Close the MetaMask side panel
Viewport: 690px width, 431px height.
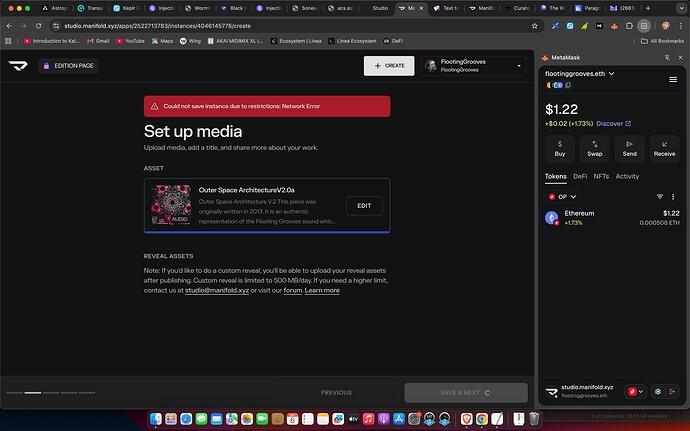click(680, 58)
